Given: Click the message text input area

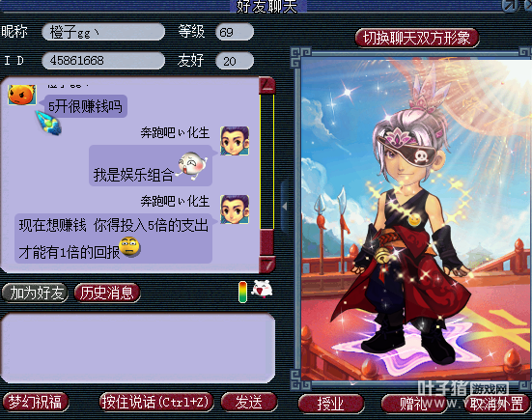Looking at the screenshot, I should pyautogui.click(x=138, y=349).
